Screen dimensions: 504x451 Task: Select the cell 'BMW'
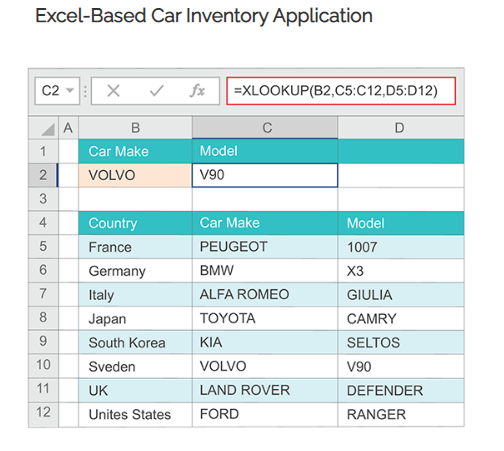265,270
